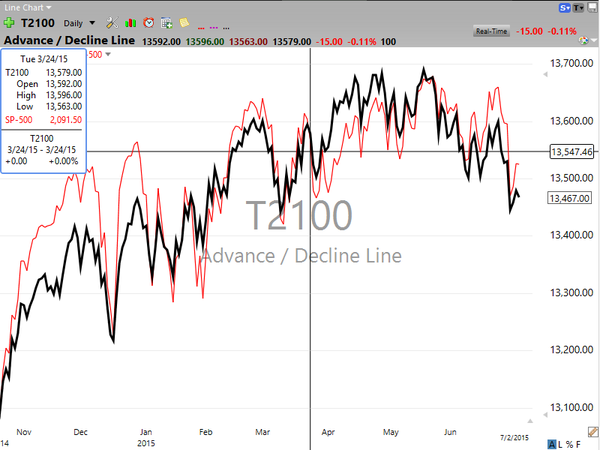Click the pencil drawing tools icon

[x=593, y=432]
